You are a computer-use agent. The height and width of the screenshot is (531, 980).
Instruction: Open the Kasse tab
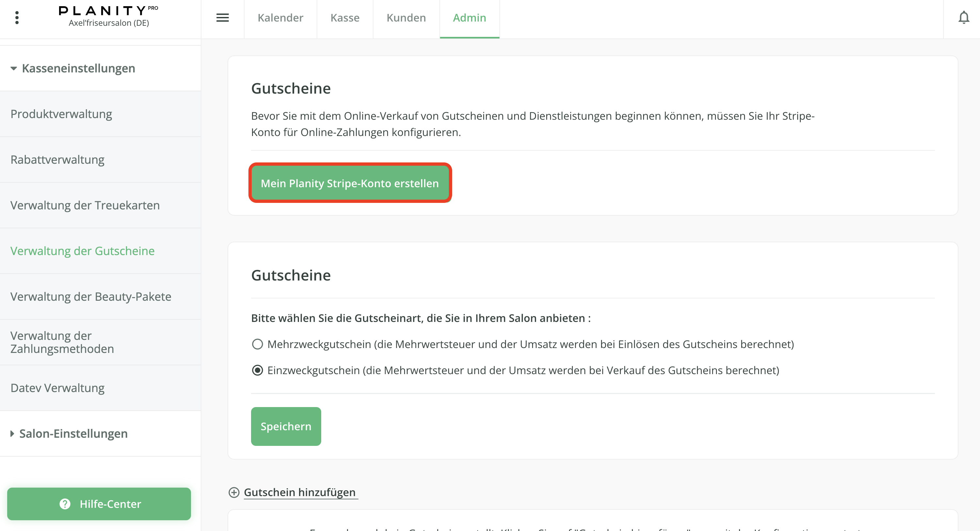[345, 18]
